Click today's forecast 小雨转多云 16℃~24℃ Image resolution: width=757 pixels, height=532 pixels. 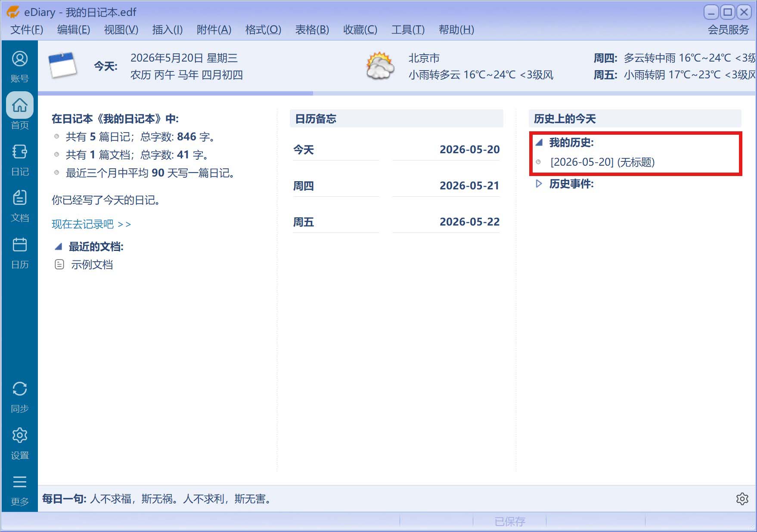tap(481, 75)
